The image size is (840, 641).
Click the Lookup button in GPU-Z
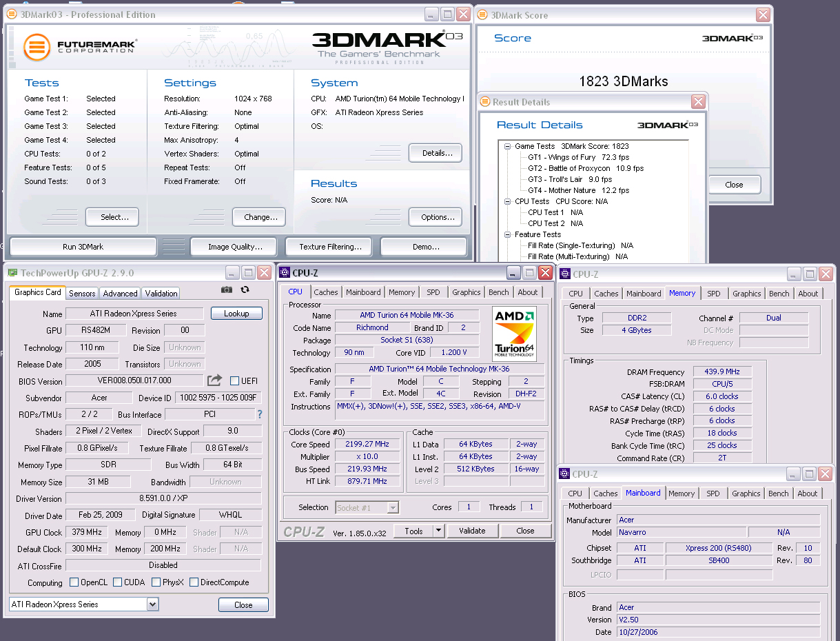pyautogui.click(x=236, y=313)
